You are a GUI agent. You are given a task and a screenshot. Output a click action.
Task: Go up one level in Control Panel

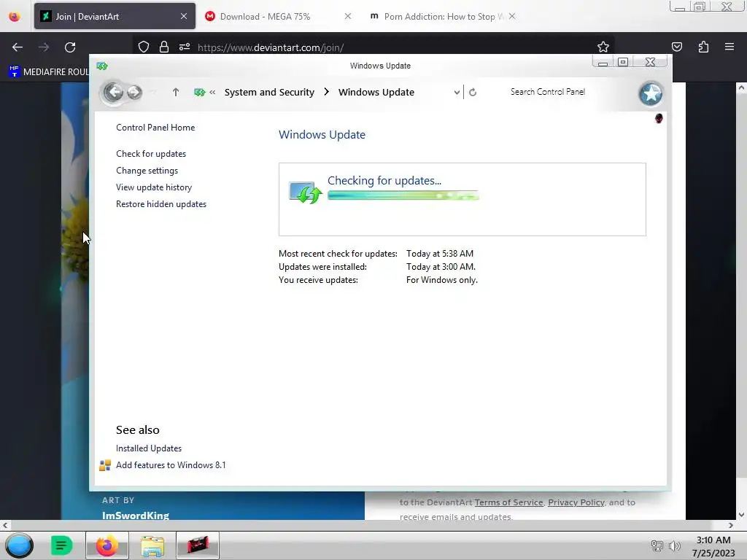[x=176, y=93]
